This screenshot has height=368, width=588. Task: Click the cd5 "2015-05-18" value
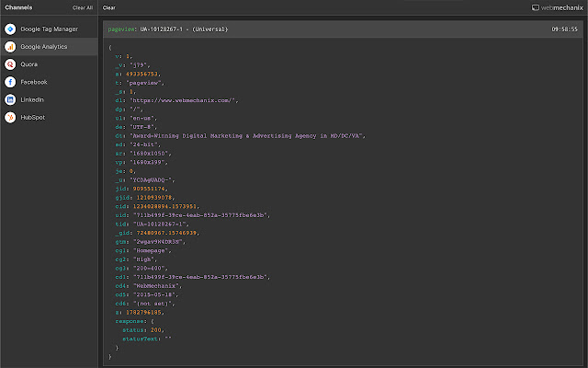154,294
